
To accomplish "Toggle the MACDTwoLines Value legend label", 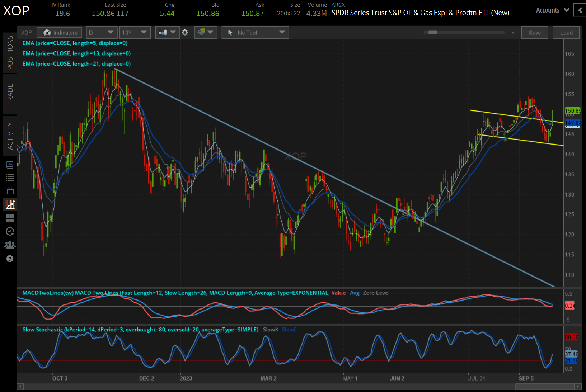I will 338,293.
